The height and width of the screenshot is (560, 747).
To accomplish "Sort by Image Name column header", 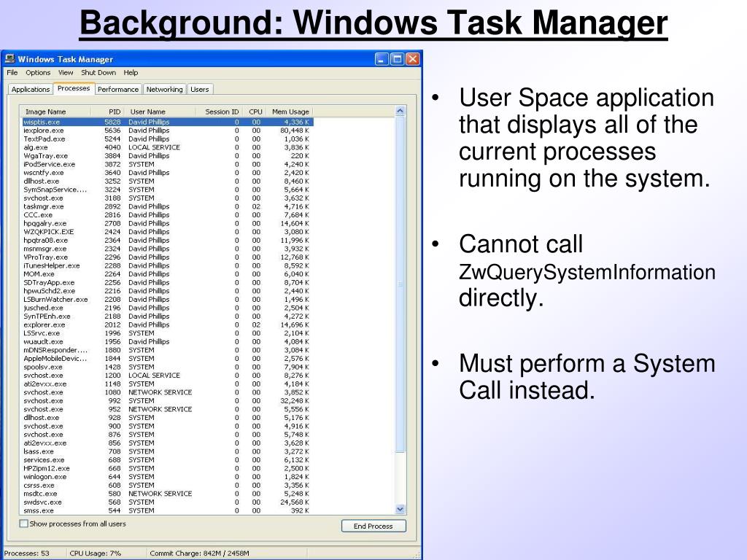I will pyautogui.click(x=56, y=112).
